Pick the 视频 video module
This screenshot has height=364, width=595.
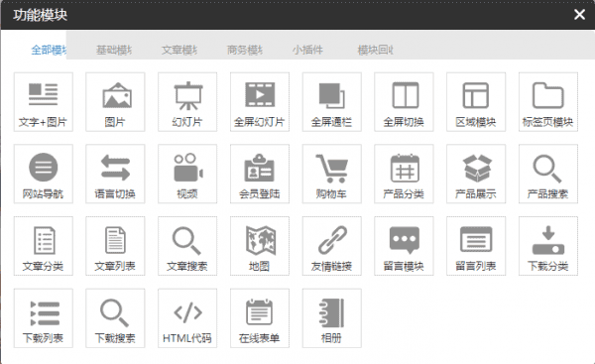[x=187, y=174]
